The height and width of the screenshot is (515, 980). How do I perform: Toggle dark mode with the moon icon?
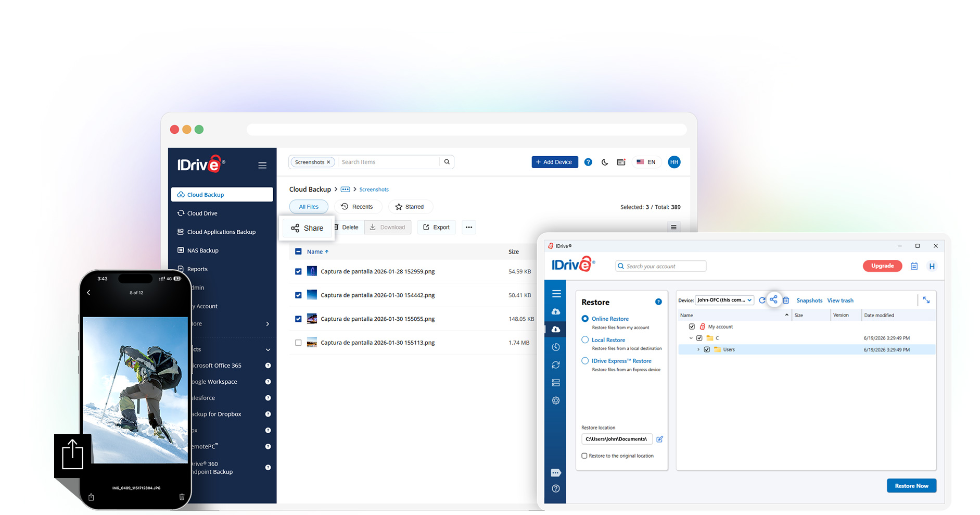(605, 162)
